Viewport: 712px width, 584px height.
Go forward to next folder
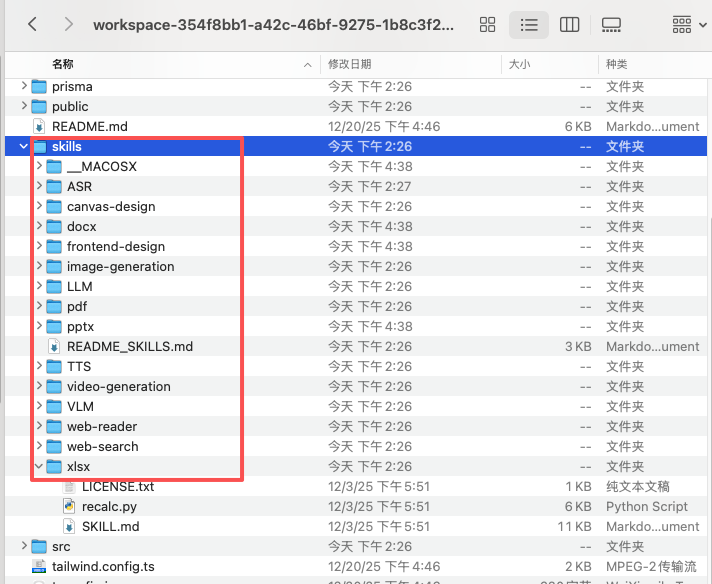(68, 24)
